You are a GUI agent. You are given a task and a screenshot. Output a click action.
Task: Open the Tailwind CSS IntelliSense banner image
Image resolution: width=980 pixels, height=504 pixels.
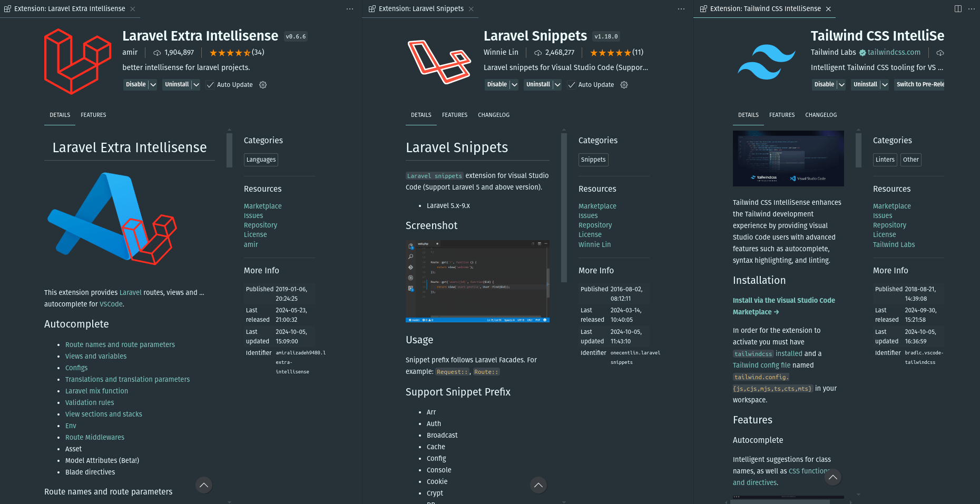(788, 159)
